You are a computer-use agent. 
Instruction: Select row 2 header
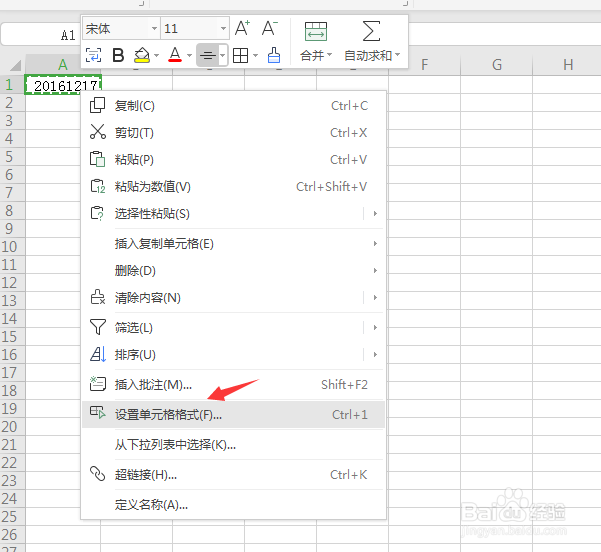coord(12,103)
